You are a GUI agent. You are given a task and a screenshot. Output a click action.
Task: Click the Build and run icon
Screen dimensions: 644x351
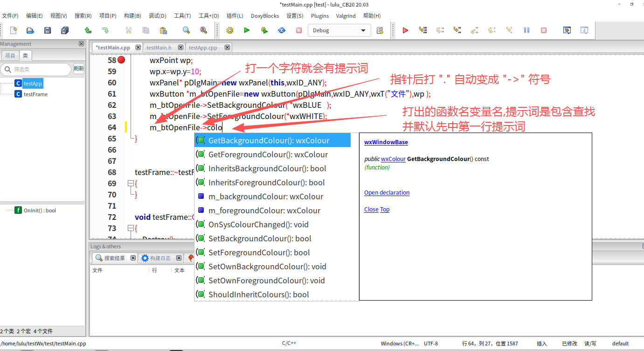coord(264,30)
